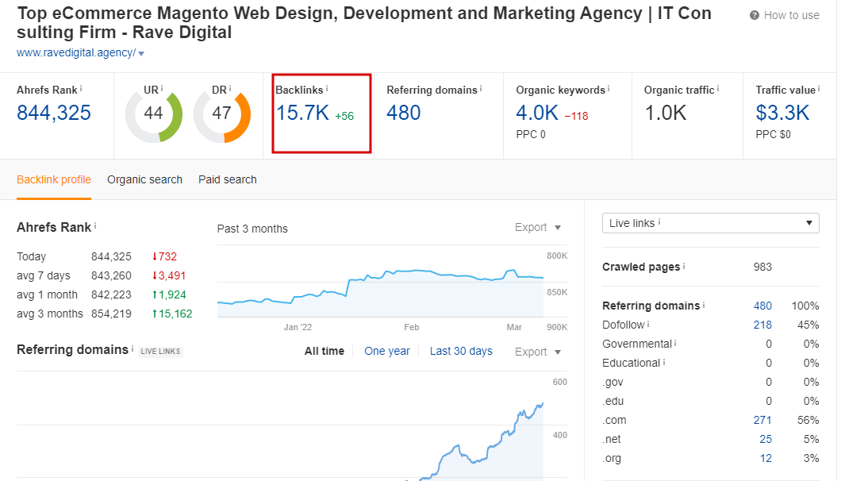
Task: Open the Educational metric info tooltip
Action: pyautogui.click(x=665, y=362)
